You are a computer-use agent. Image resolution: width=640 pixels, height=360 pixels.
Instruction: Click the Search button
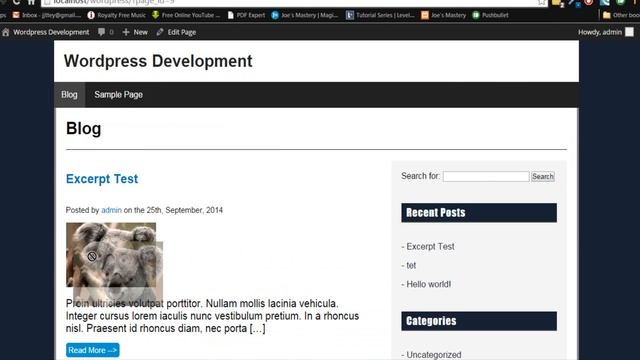pos(542,176)
